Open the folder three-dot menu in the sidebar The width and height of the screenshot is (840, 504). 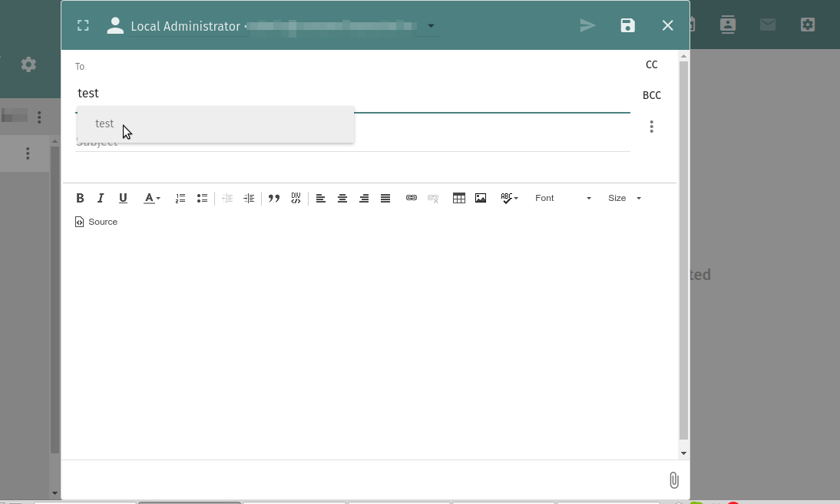(x=28, y=154)
